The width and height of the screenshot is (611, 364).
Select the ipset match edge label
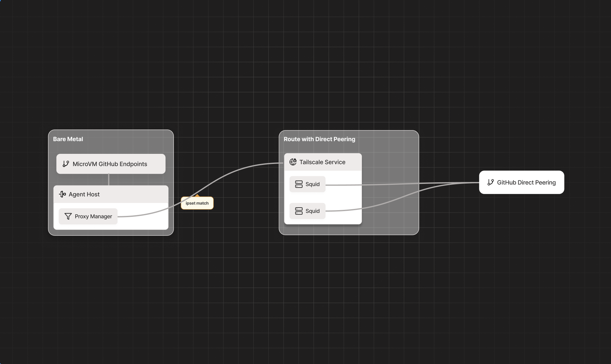click(x=197, y=203)
